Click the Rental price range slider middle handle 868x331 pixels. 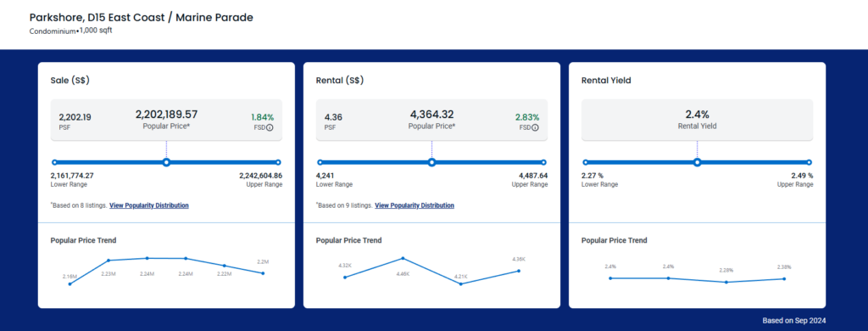click(431, 162)
